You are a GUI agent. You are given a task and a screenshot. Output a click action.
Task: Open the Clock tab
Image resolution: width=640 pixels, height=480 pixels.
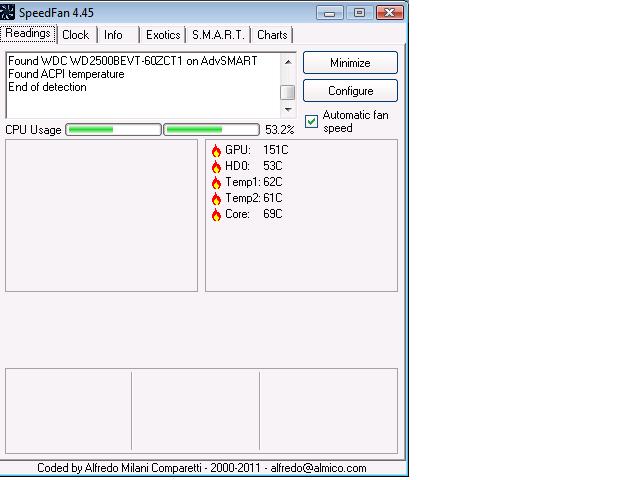coord(76,35)
